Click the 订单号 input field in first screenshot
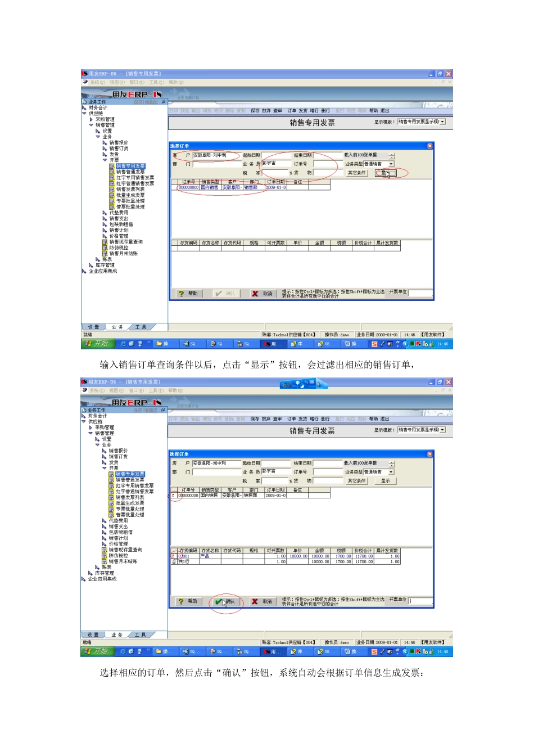 (328, 164)
